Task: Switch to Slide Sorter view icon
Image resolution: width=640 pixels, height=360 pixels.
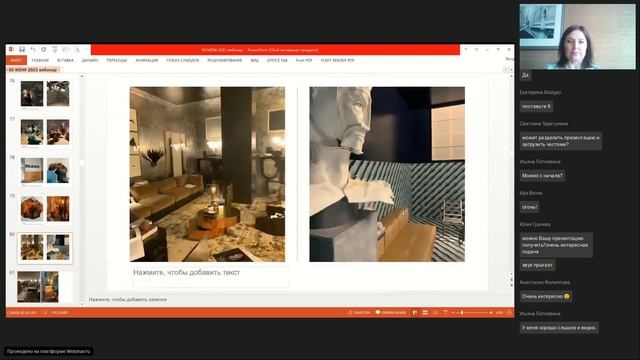Action: click(425, 313)
